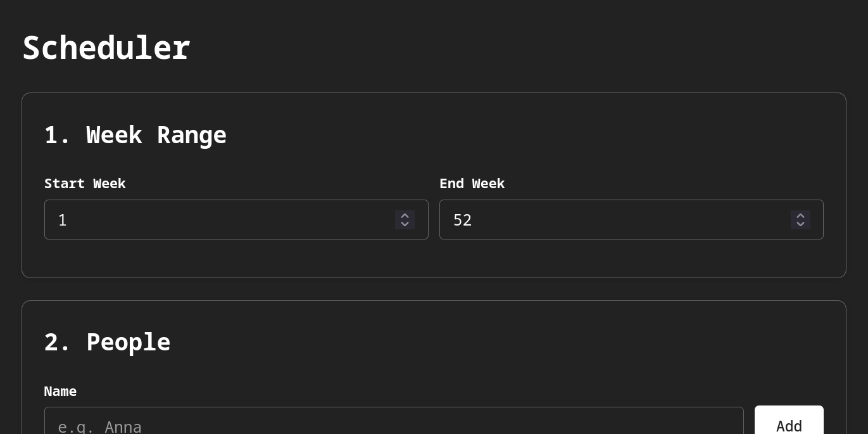Focus the End Week number field
This screenshot has width=868, height=434.
tap(631, 220)
